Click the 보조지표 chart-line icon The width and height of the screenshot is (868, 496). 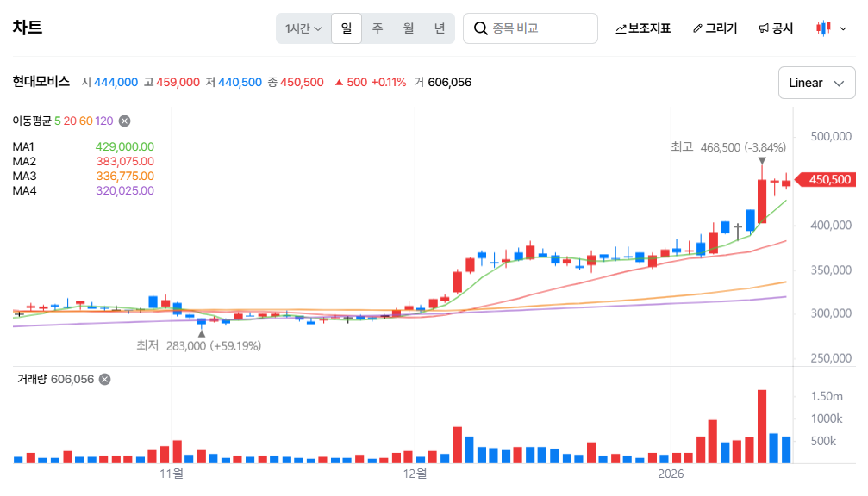(621, 28)
